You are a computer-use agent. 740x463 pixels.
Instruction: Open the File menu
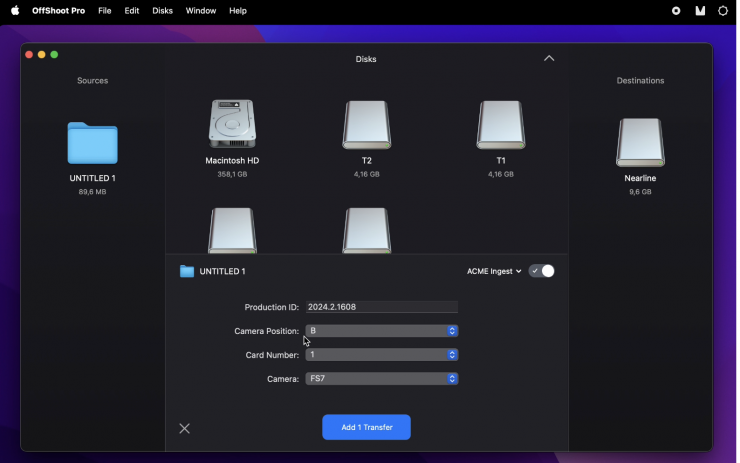point(104,11)
